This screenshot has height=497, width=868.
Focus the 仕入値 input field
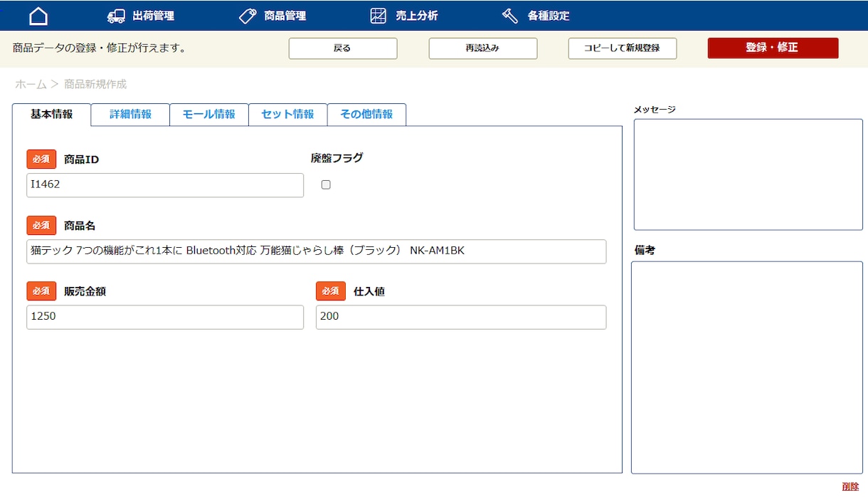coord(461,318)
